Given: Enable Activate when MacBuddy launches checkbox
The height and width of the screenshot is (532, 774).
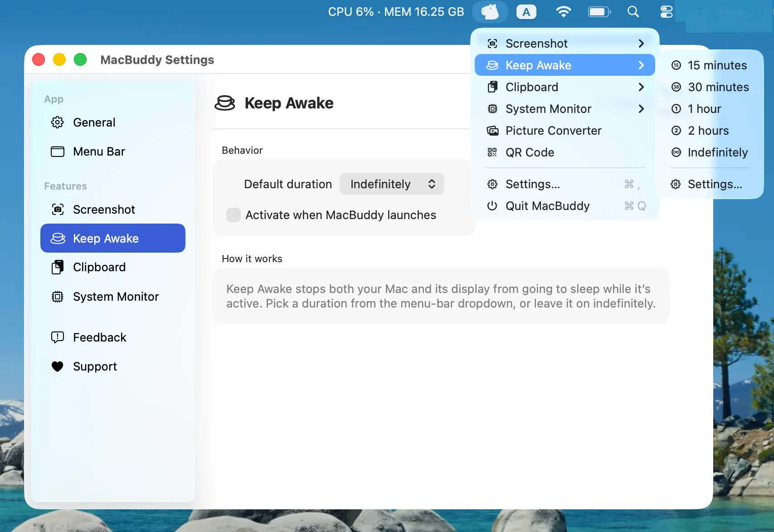Looking at the screenshot, I should pyautogui.click(x=234, y=215).
